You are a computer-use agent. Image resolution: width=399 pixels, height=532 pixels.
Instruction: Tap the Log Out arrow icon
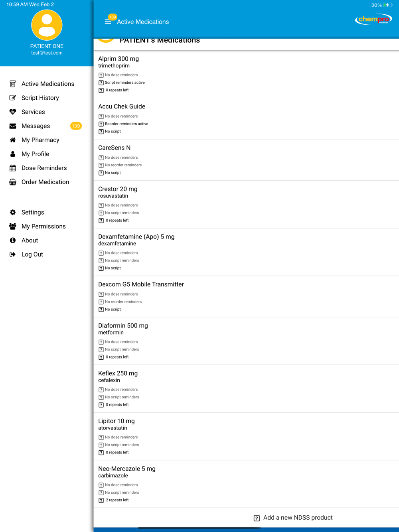pos(13,254)
